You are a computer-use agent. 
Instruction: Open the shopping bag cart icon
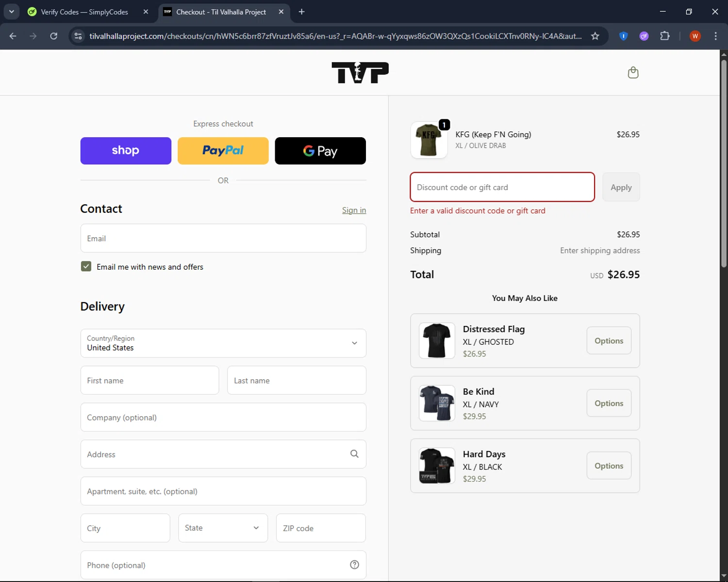[633, 73]
